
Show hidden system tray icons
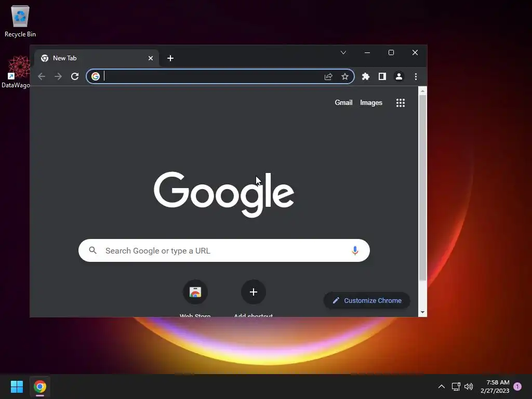click(442, 387)
